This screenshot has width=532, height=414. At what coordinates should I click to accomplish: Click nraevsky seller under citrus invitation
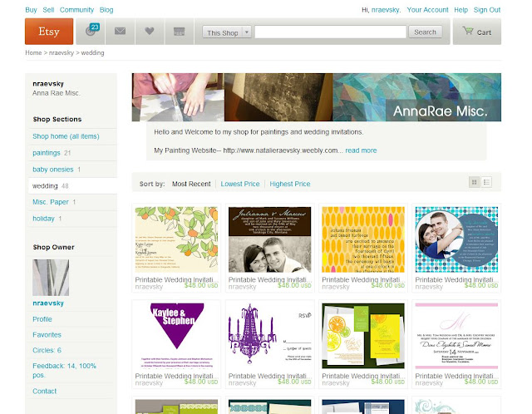pos(336,382)
